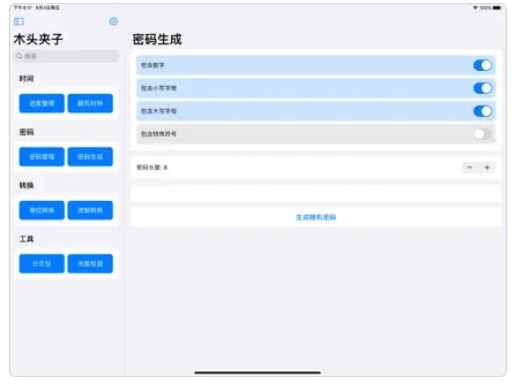Click the 包含特殊符号 row label
The width and height of the screenshot is (512, 385).
tap(159, 134)
